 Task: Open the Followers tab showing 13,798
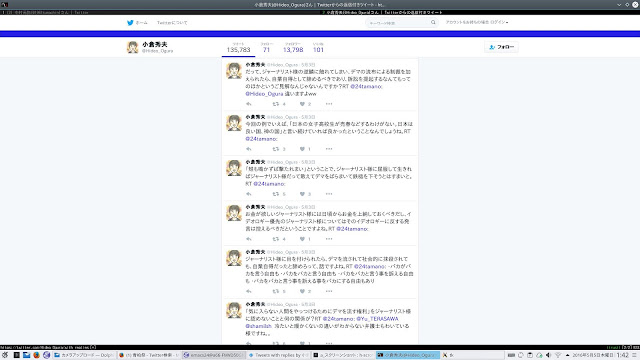click(293, 48)
